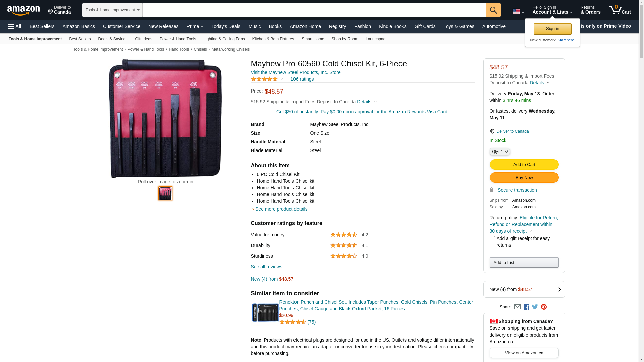Click the US flag language selector
The height and width of the screenshot is (362, 644).
(518, 12)
